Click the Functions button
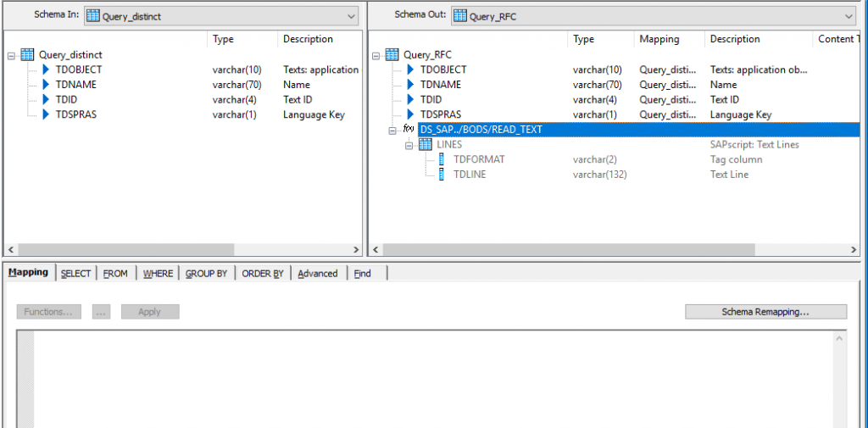The image size is (868, 428). (x=48, y=312)
